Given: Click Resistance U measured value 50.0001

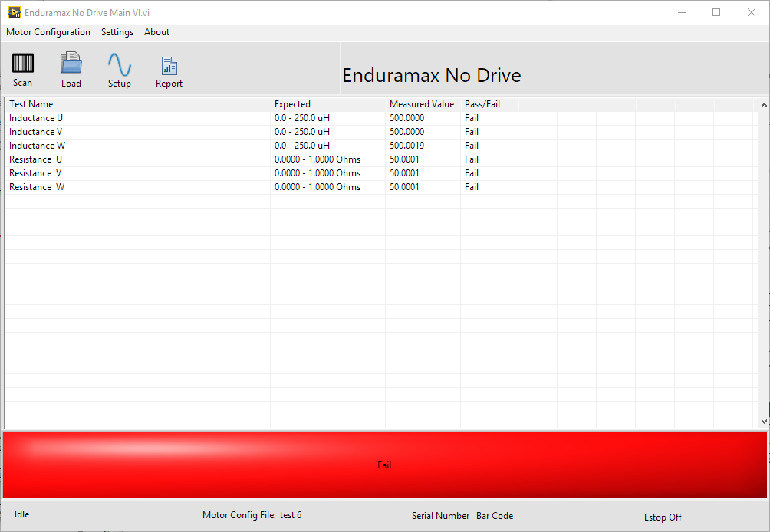Looking at the screenshot, I should (x=405, y=159).
